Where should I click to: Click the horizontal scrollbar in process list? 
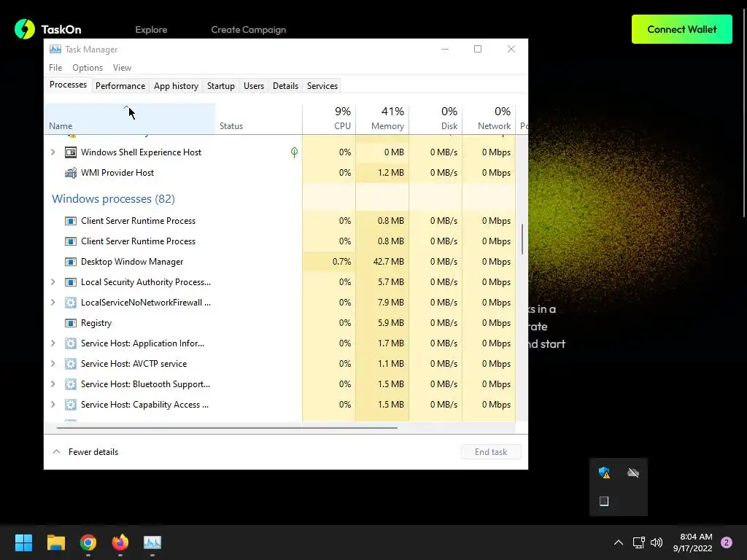coord(228,427)
